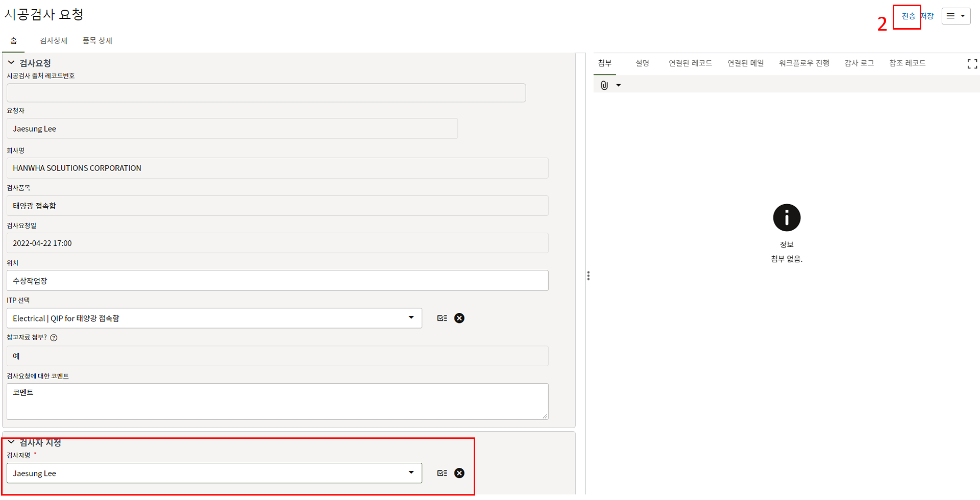Clear the 검사자명 Jaesung Lee selection
This screenshot has width=980, height=500.
459,473
